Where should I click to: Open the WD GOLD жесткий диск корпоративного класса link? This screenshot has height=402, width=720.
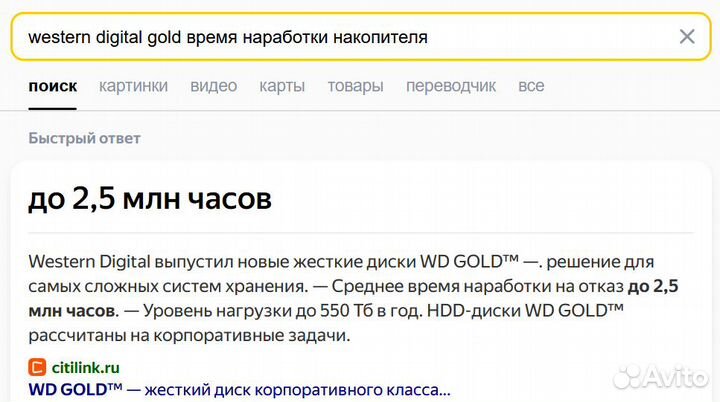[239, 390]
